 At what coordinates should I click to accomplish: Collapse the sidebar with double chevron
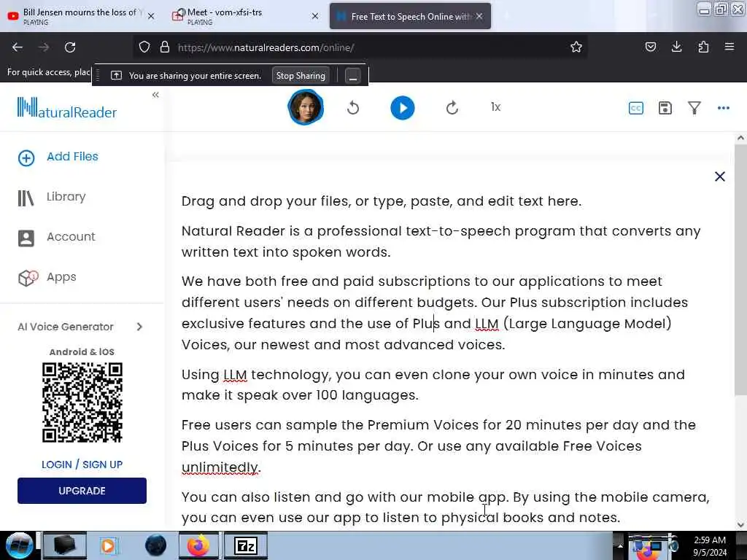pos(155,95)
